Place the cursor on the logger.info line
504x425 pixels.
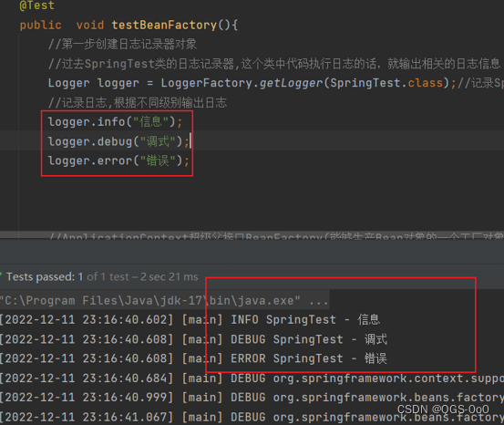(115, 122)
